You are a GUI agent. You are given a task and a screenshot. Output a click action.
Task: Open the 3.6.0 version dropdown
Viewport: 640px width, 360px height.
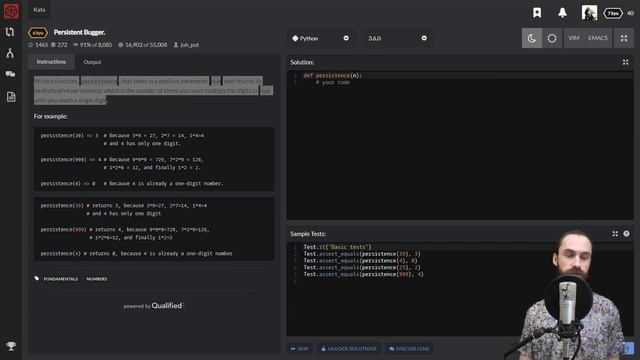pyautogui.click(x=397, y=38)
